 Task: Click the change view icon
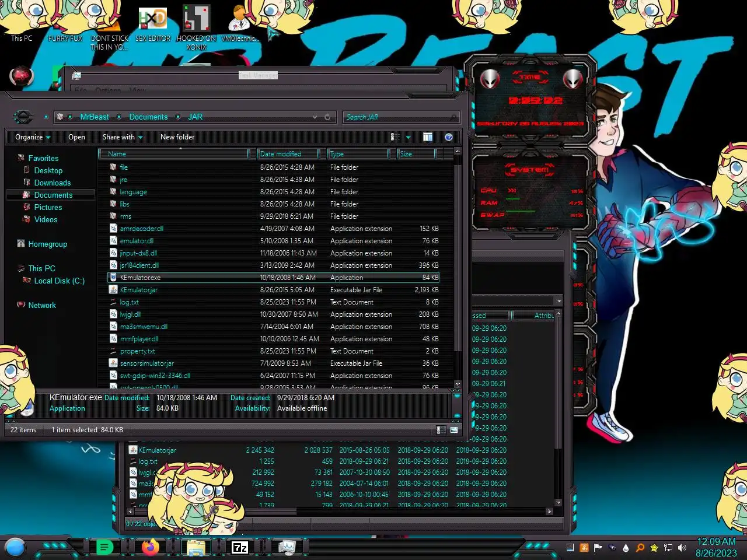[395, 137]
